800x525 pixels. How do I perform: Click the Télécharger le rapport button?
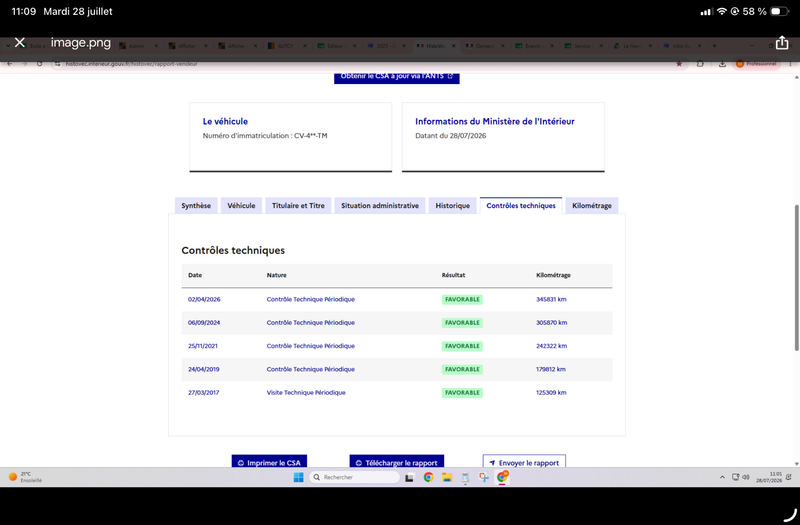[x=396, y=462]
